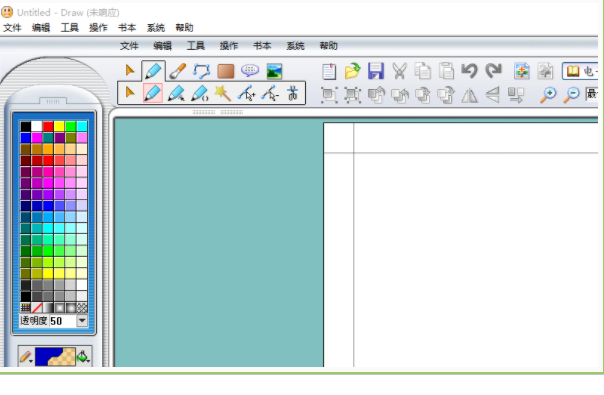Choose the remove node tool with minus sign
The image size is (604, 395).
[x=270, y=94]
